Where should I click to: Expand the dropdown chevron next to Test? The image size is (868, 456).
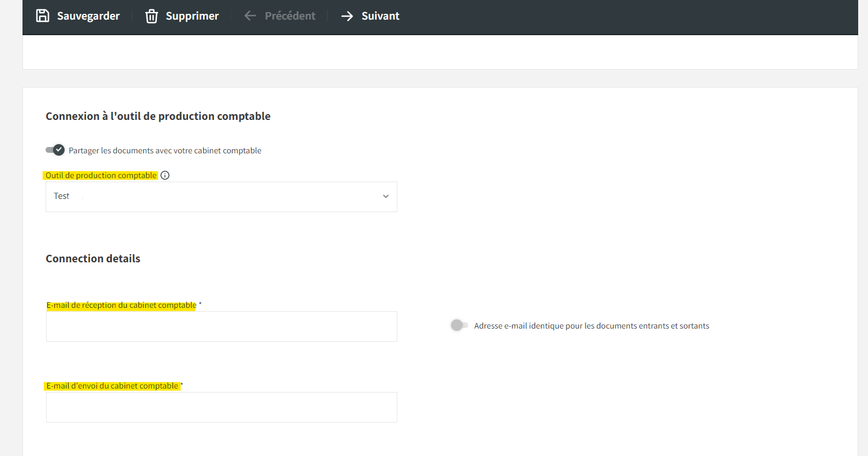click(386, 197)
